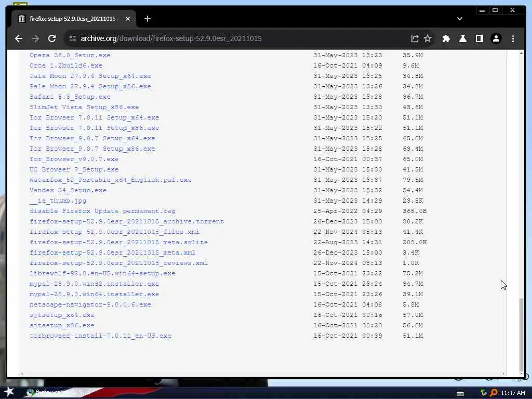532x399 pixels.
Task: Click the orange search tray icon
Action: (x=494, y=393)
